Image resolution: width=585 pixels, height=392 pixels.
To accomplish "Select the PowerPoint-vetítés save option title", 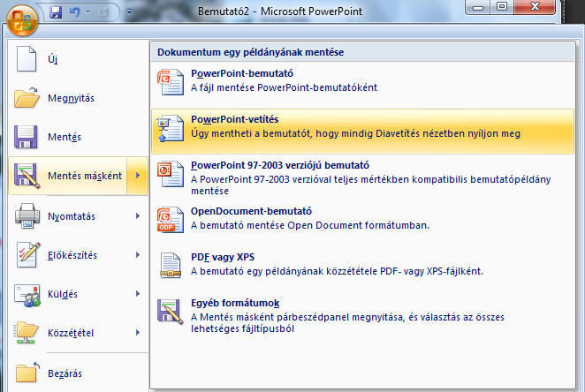I will coord(235,119).
